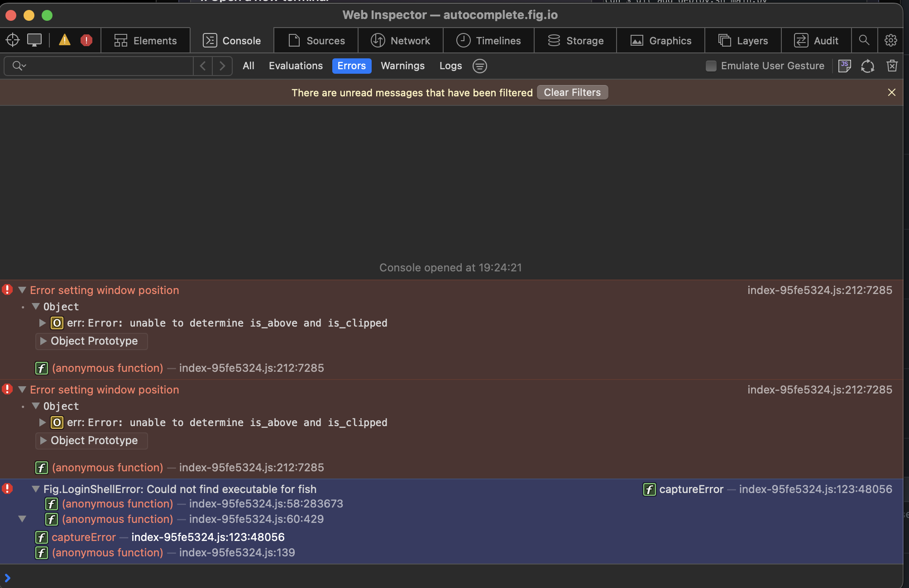909x588 pixels.
Task: Toggle the Warnings message filter
Action: coord(402,66)
